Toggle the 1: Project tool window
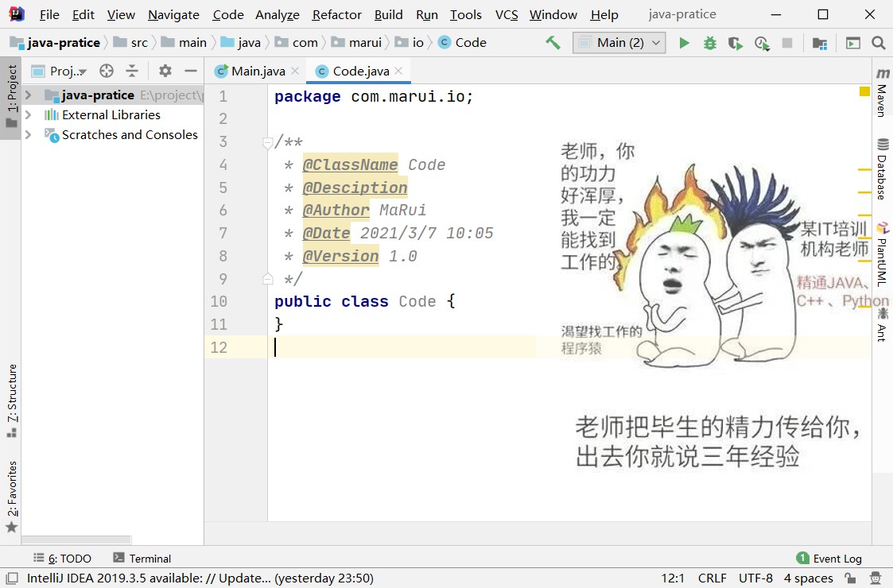The width and height of the screenshot is (893, 588). [11, 95]
